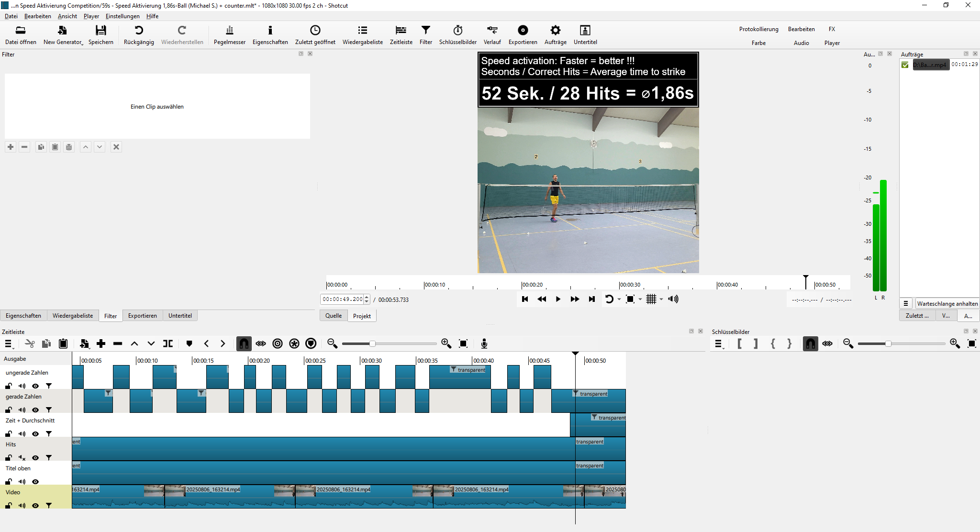Split clip at playhead in timeline
Image resolution: width=980 pixels, height=532 pixels.
[168, 344]
